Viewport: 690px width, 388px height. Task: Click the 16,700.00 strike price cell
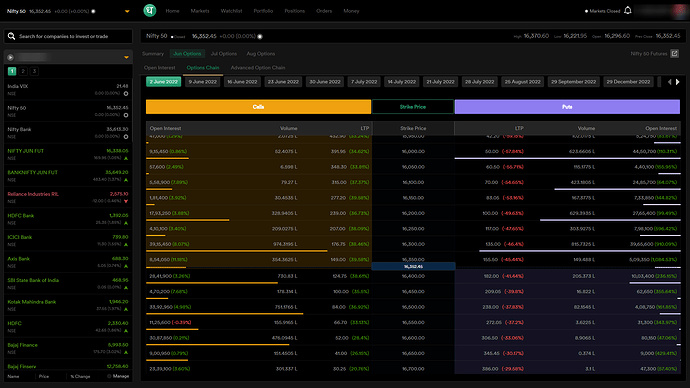tap(413, 369)
